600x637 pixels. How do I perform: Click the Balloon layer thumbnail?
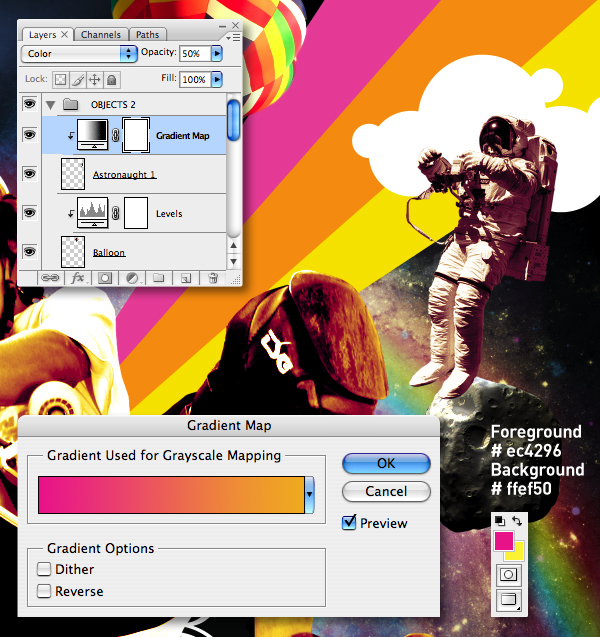point(73,251)
